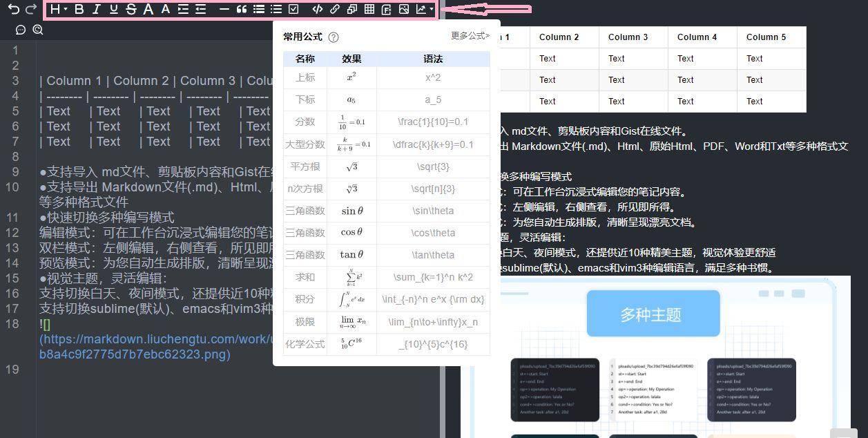Insert a task list checkbox
The width and height of the screenshot is (868, 438).
tap(292, 9)
